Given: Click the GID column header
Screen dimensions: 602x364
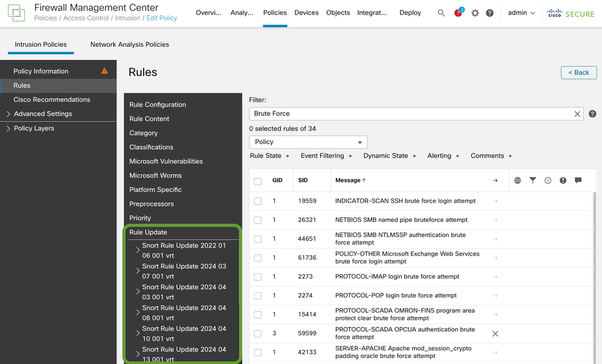Looking at the screenshot, I should tap(277, 180).
